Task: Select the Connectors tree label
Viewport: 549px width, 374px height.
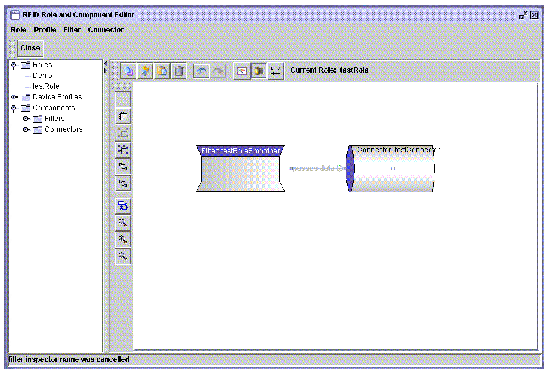Action: coord(63,130)
